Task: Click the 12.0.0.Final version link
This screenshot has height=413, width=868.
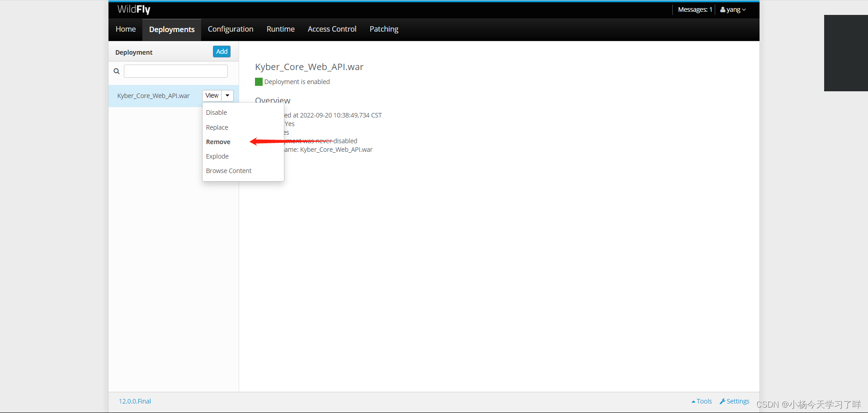Action: 134,401
